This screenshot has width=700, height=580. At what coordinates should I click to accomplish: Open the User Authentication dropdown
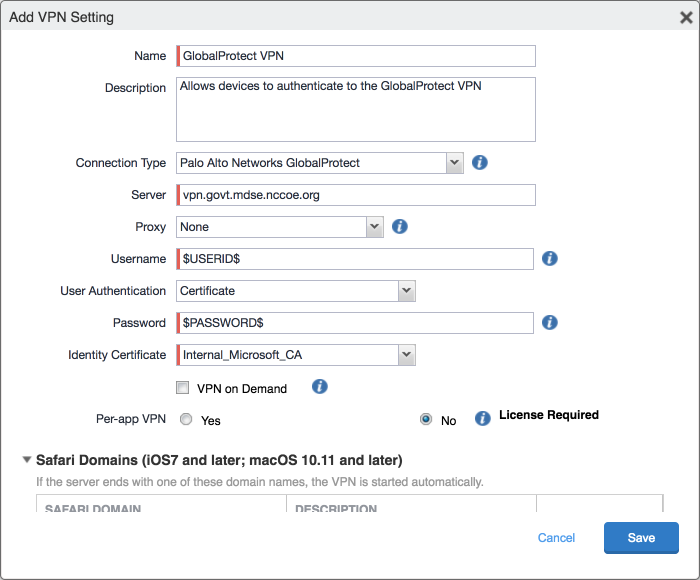click(x=296, y=291)
